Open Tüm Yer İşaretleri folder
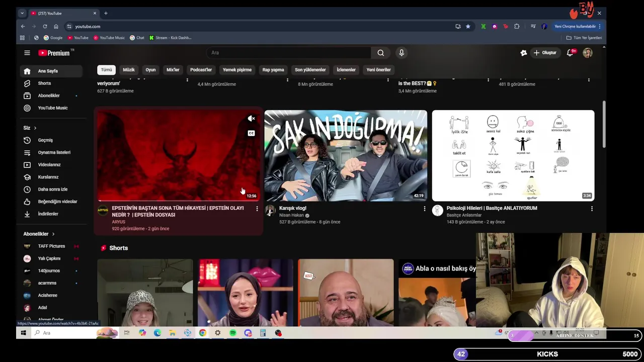The image size is (644, 362). [x=584, y=38]
